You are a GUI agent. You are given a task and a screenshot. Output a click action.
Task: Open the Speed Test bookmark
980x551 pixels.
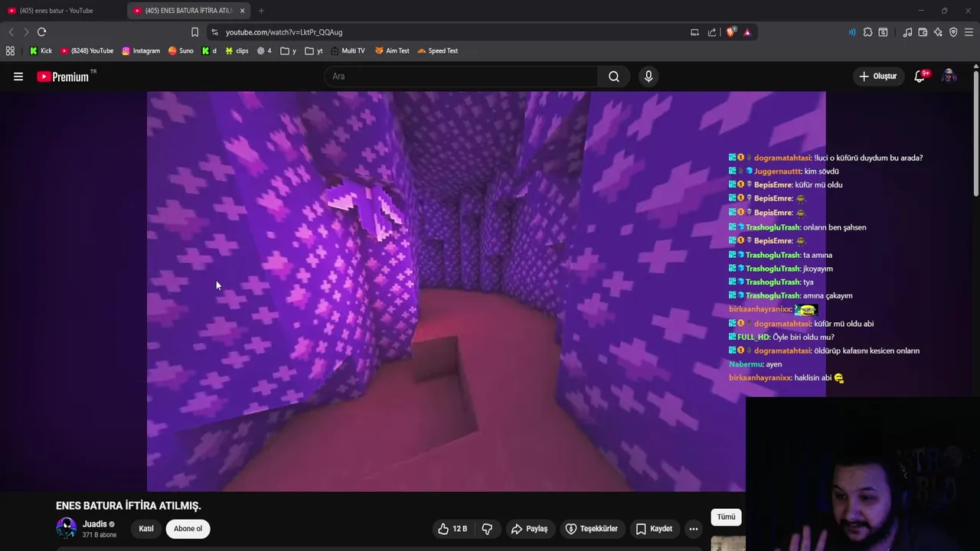pyautogui.click(x=437, y=51)
